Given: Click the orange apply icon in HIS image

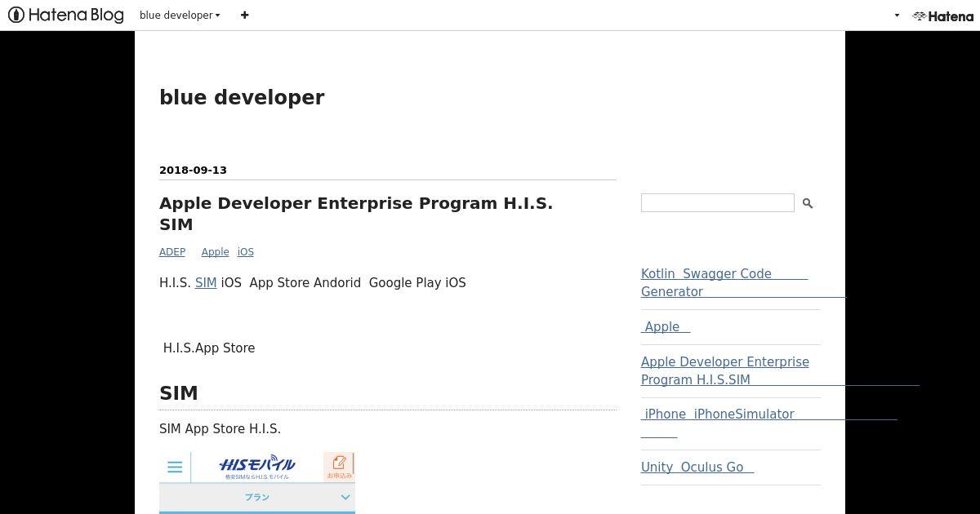Looking at the screenshot, I should [339, 467].
